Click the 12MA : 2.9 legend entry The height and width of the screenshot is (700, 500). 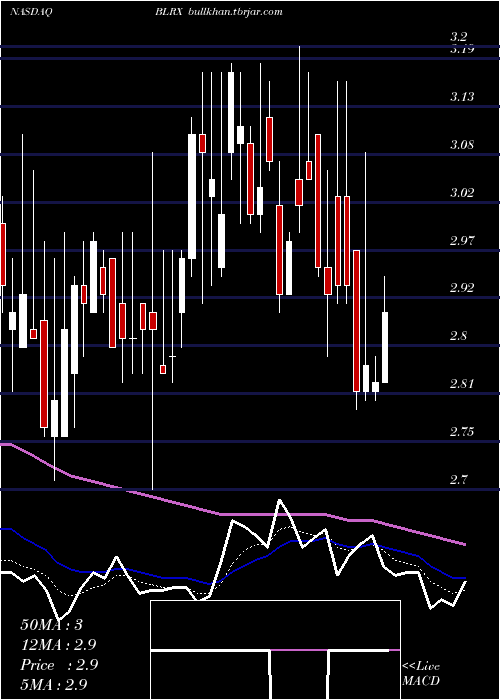pyautogui.click(x=58, y=645)
